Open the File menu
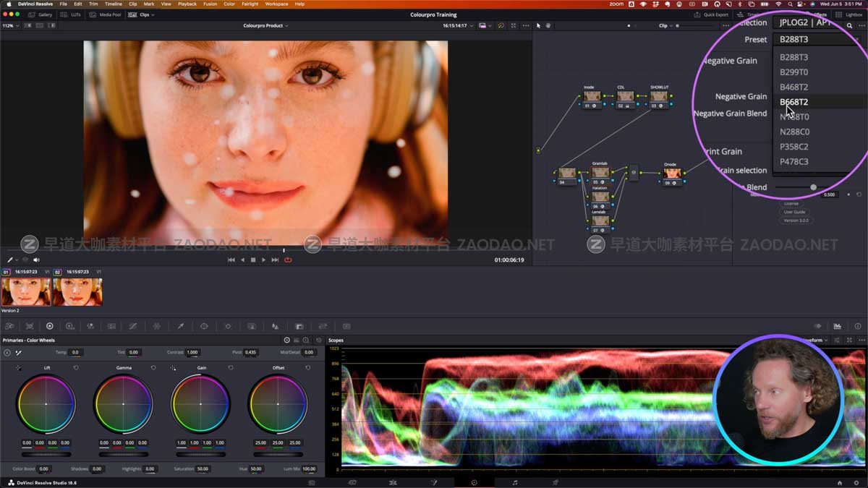This screenshot has width=868, height=488. (x=64, y=4)
